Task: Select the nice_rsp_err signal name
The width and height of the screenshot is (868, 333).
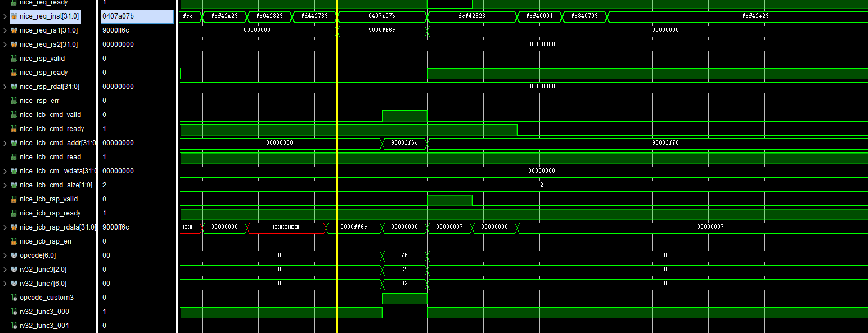Action: [39, 101]
